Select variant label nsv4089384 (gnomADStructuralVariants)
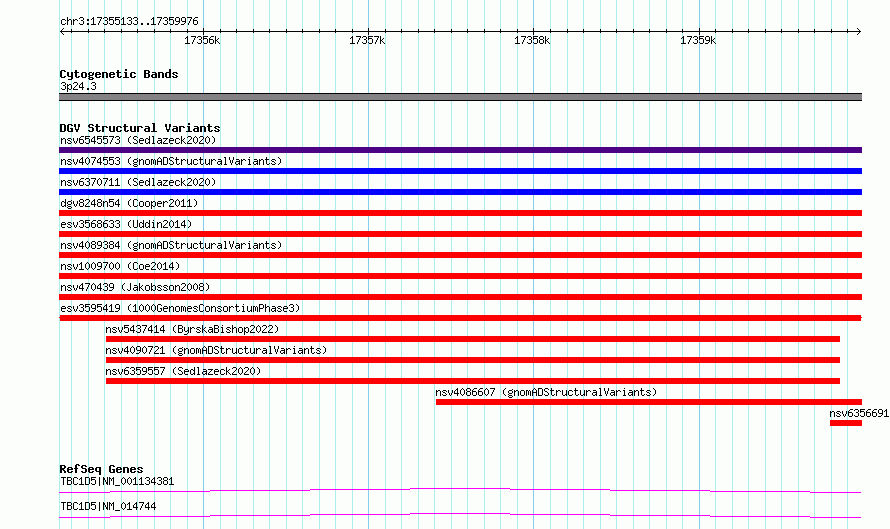Viewport: 890px width, 529px height. pyautogui.click(x=171, y=245)
